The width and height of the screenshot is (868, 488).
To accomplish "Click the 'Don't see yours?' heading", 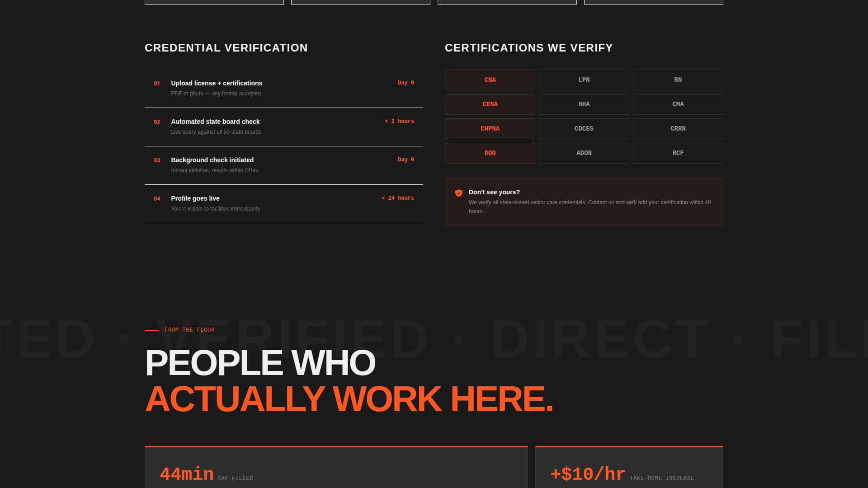I will coord(494,192).
